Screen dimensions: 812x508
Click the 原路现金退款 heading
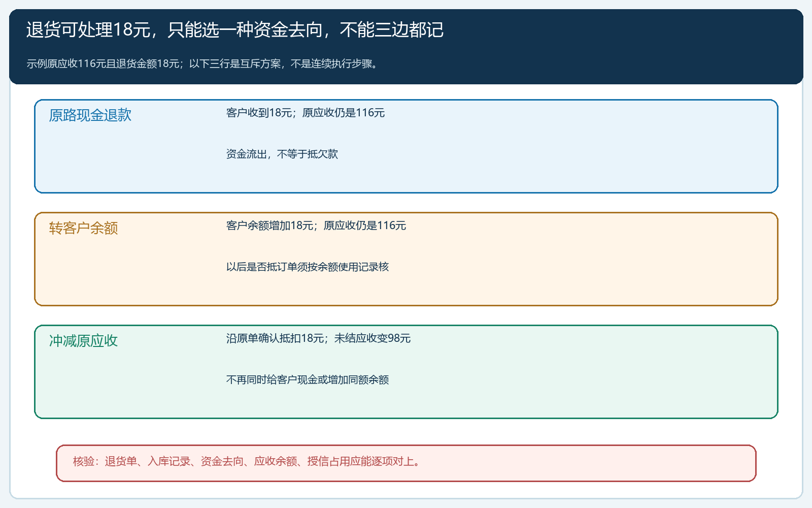tap(90, 115)
